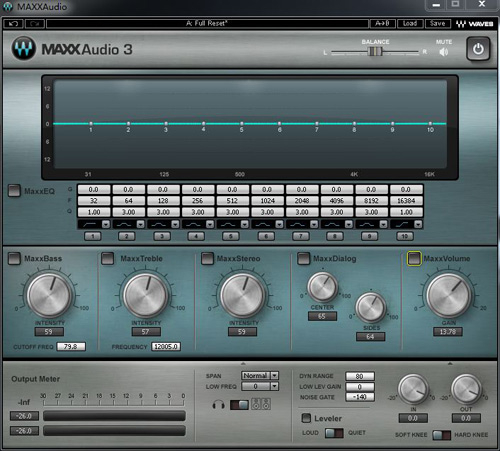Click the Noise Gate value -140
Screen dimensions: 500x451
pyautogui.click(x=360, y=397)
